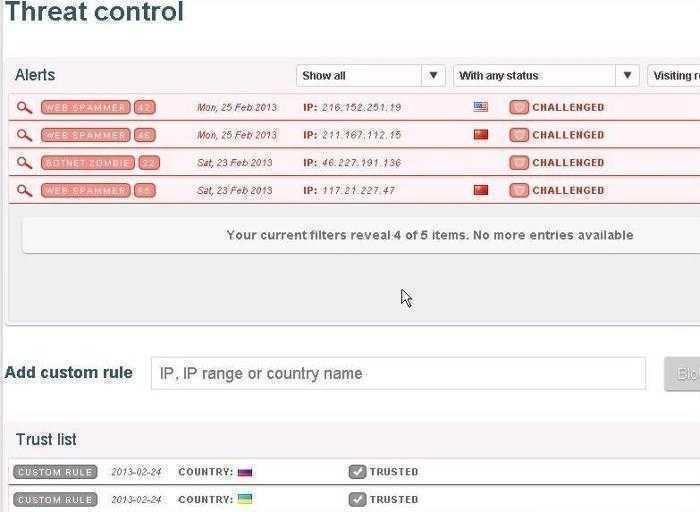Click first Custom Rule badge in Trust list
700x512 pixels.
coord(55,472)
